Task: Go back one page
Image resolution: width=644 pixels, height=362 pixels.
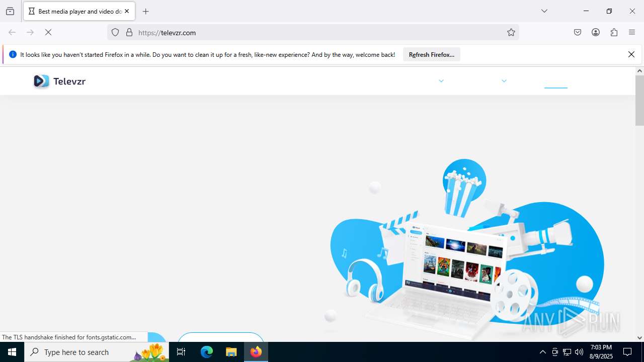Action: [12, 32]
